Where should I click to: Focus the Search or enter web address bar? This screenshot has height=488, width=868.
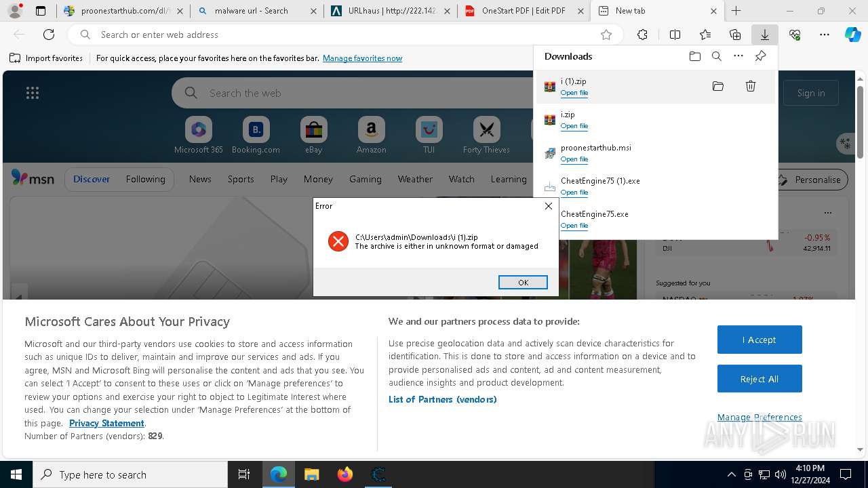(346, 35)
